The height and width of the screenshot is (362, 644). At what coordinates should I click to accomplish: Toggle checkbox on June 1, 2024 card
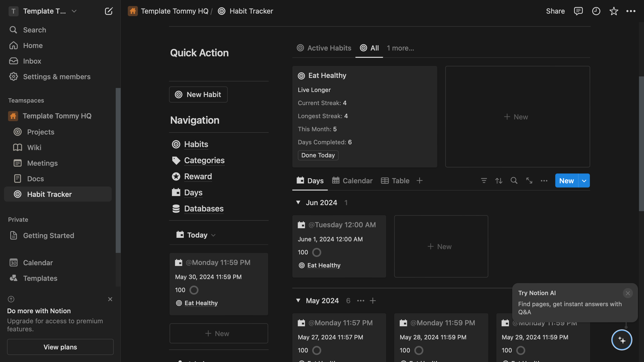[316, 252]
